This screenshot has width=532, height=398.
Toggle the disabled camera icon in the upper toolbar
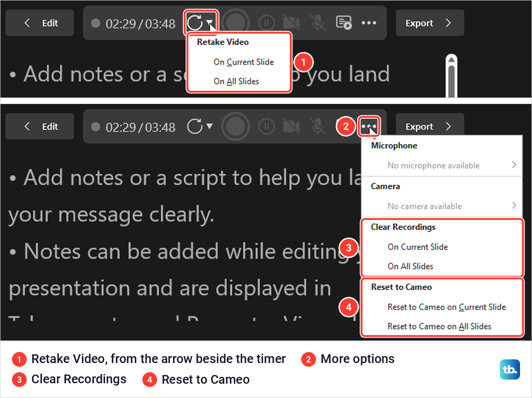point(291,23)
